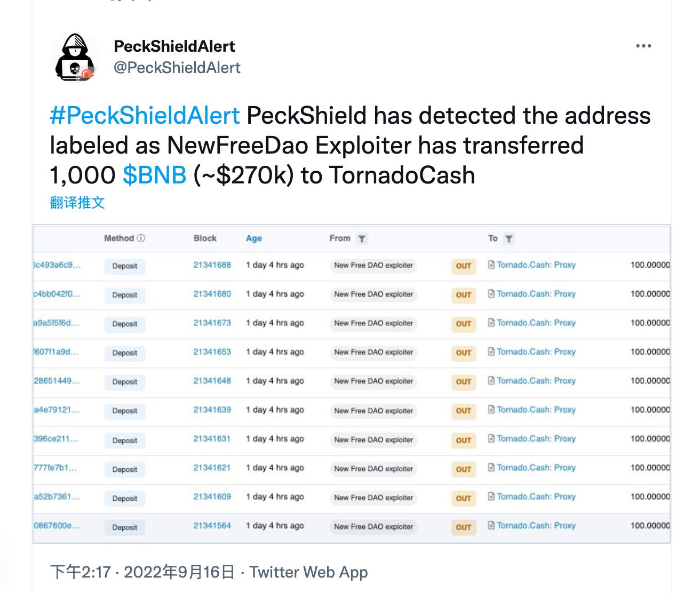The image size is (700, 593).
Task: Toggle the OUT direction indicator on block 21341639
Action: [463, 411]
